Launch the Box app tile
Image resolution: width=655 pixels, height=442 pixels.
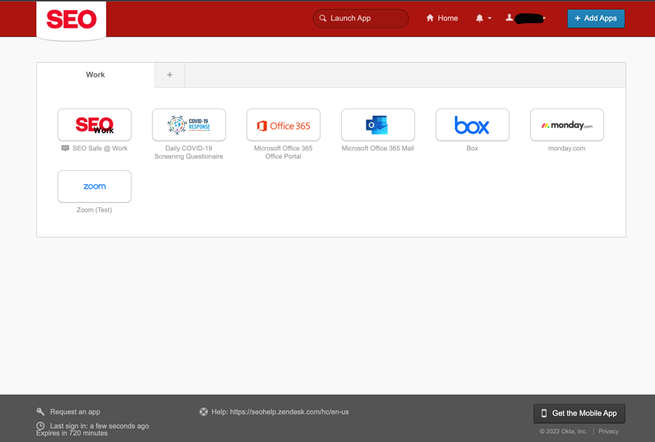pyautogui.click(x=472, y=125)
